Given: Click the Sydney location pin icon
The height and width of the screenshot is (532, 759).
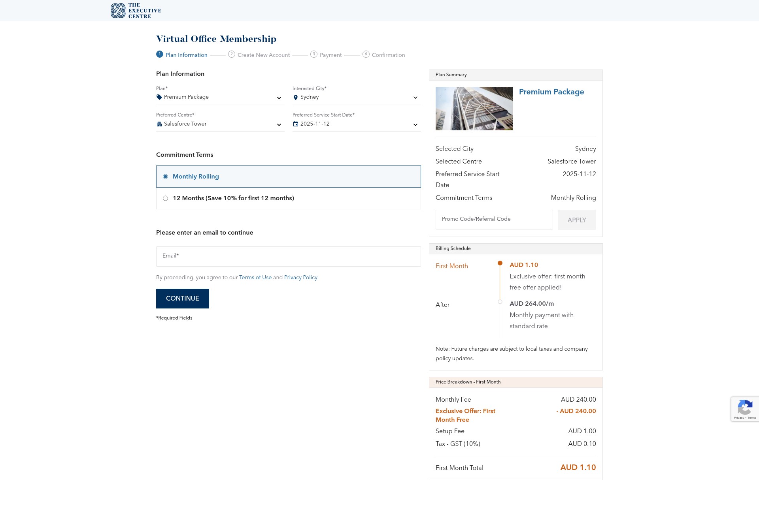Looking at the screenshot, I should [x=296, y=98].
